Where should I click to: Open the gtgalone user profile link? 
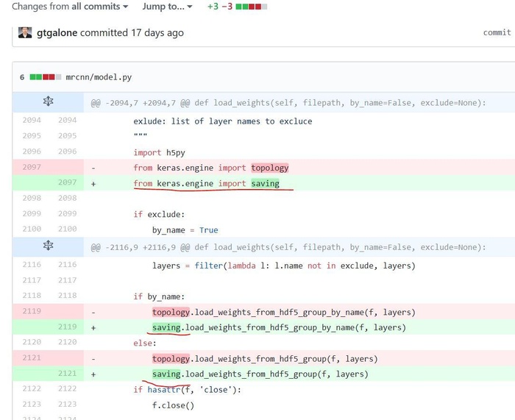click(x=57, y=33)
